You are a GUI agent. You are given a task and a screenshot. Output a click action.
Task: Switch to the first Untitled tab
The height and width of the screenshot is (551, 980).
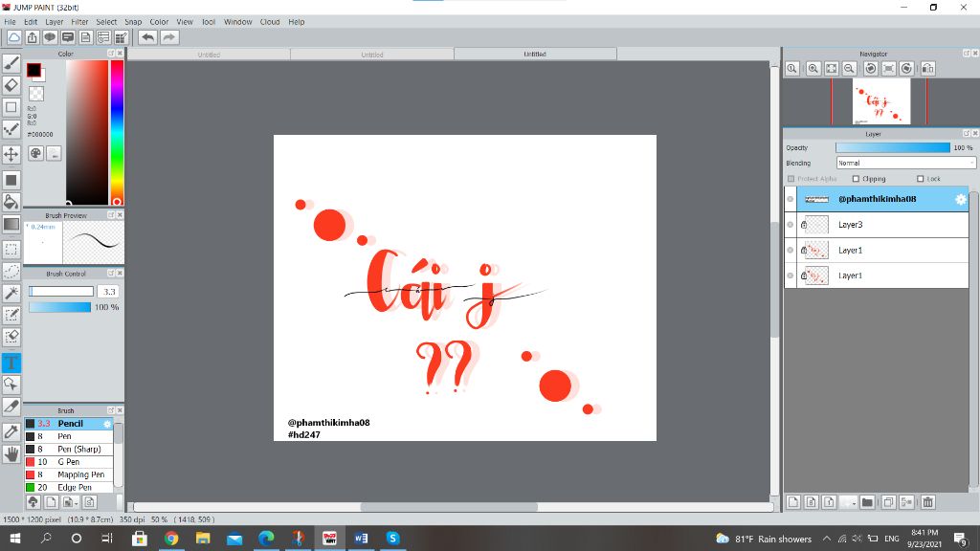[x=209, y=55]
